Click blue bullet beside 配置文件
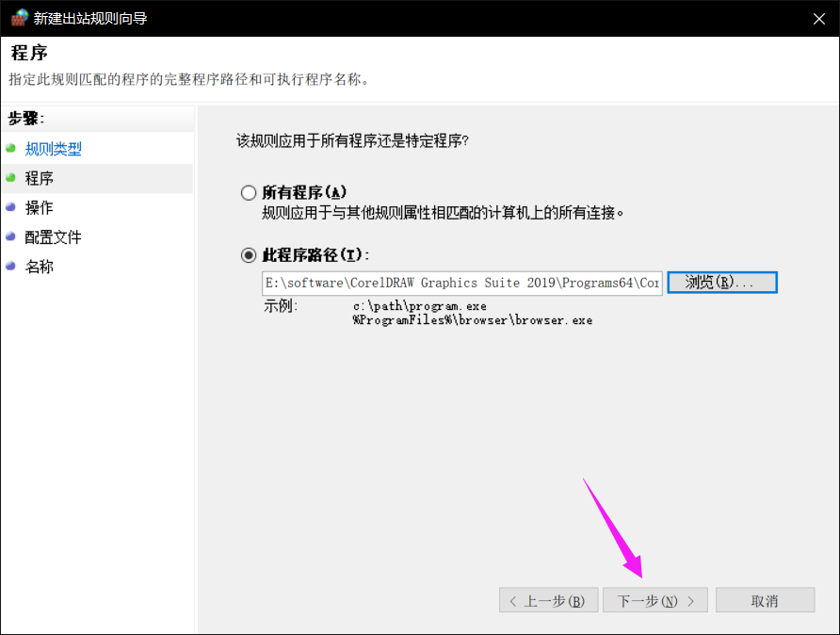 coord(10,236)
